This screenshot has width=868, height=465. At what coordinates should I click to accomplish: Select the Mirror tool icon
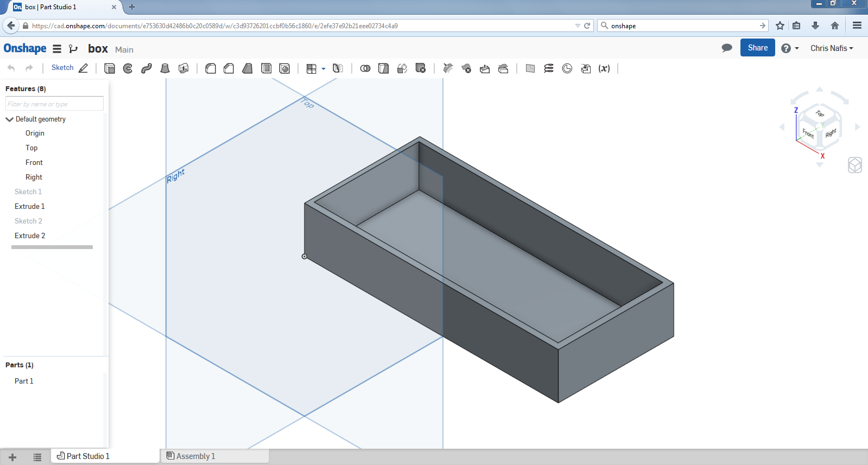[338, 68]
